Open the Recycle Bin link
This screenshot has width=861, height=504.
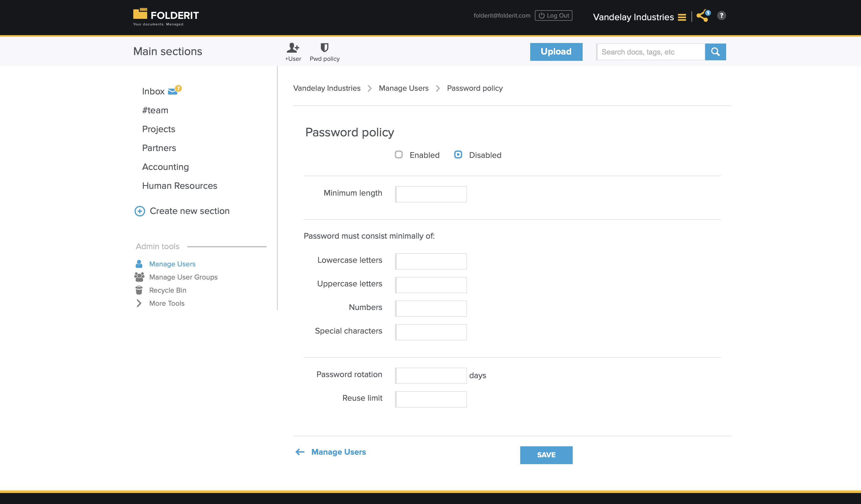(x=167, y=290)
